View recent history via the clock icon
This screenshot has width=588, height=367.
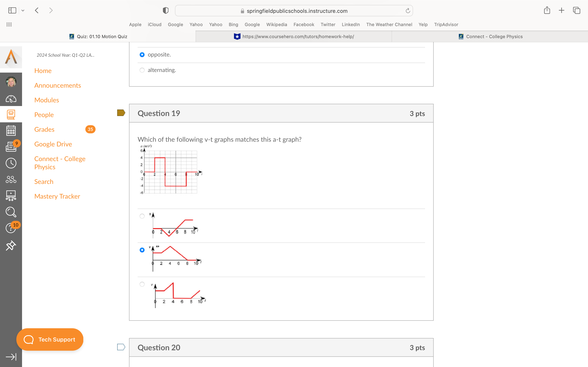click(11, 163)
